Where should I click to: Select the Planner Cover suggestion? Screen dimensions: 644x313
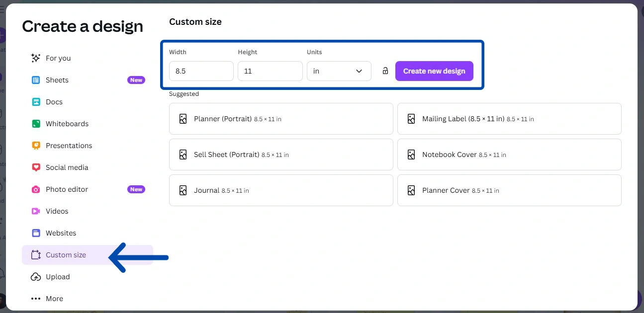[509, 190]
